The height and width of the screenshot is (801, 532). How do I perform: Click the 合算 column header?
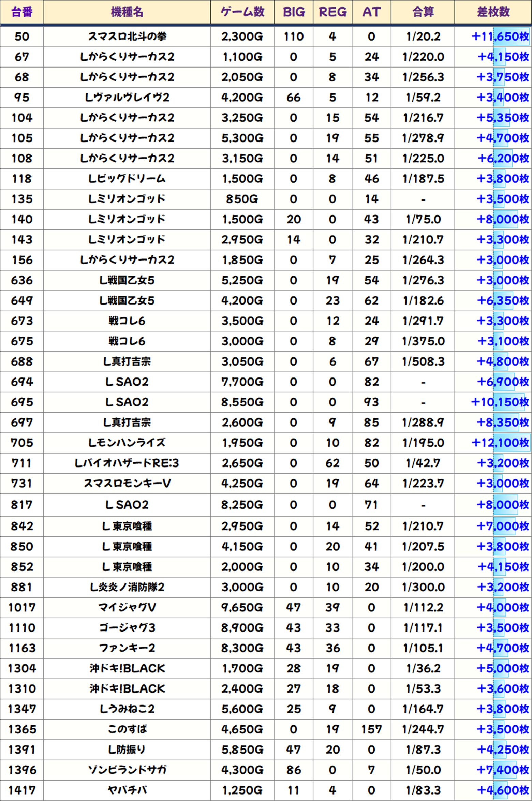pos(423,12)
